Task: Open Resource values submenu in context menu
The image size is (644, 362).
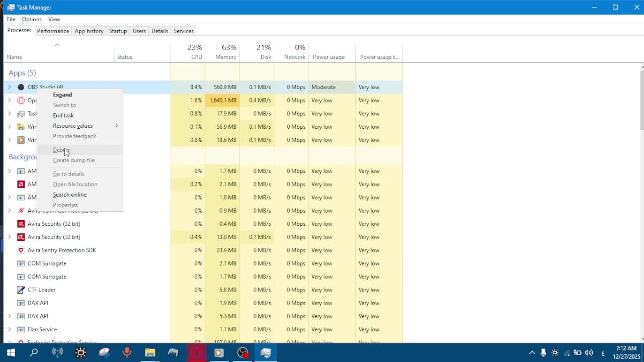Action: (80, 126)
